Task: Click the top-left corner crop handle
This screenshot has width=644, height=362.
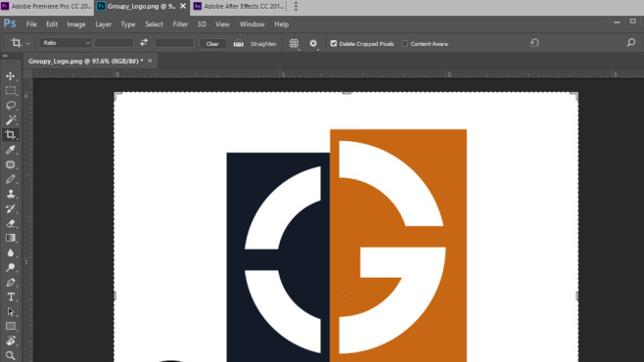Action: 117,95
